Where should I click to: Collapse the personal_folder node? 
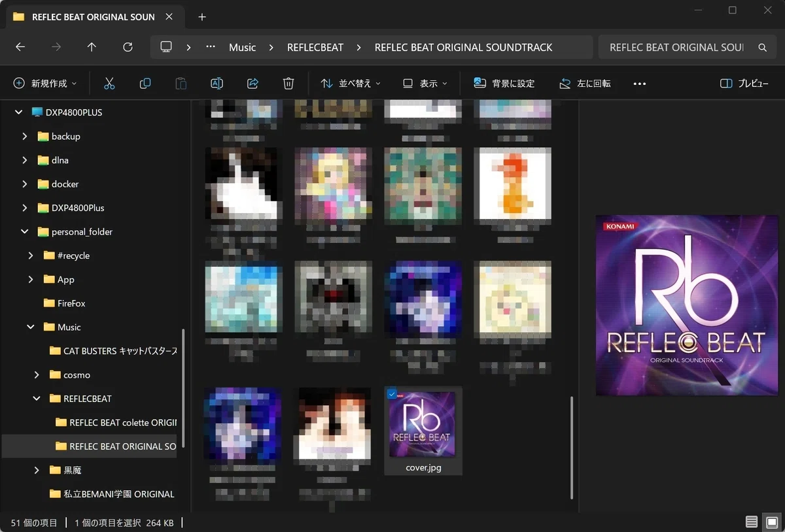[x=25, y=232]
